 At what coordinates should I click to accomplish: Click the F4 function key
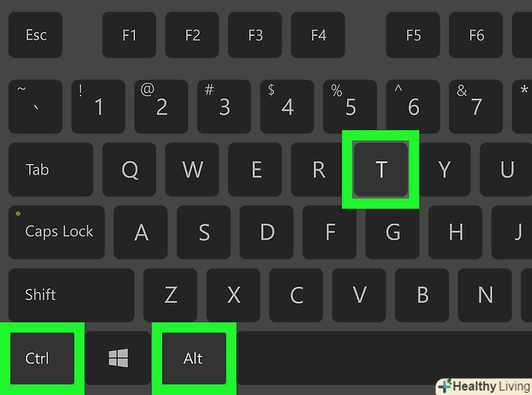click(x=318, y=35)
